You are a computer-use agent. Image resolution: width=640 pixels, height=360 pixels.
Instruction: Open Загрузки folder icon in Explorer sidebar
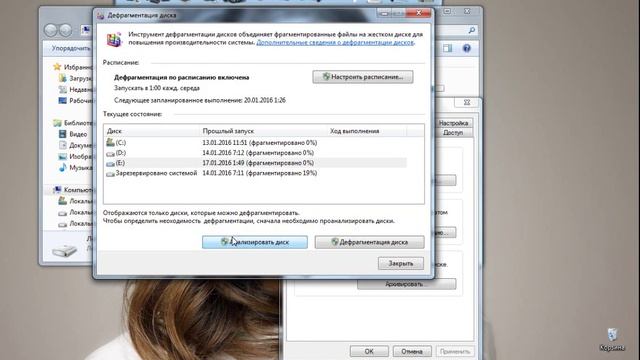pos(62,78)
